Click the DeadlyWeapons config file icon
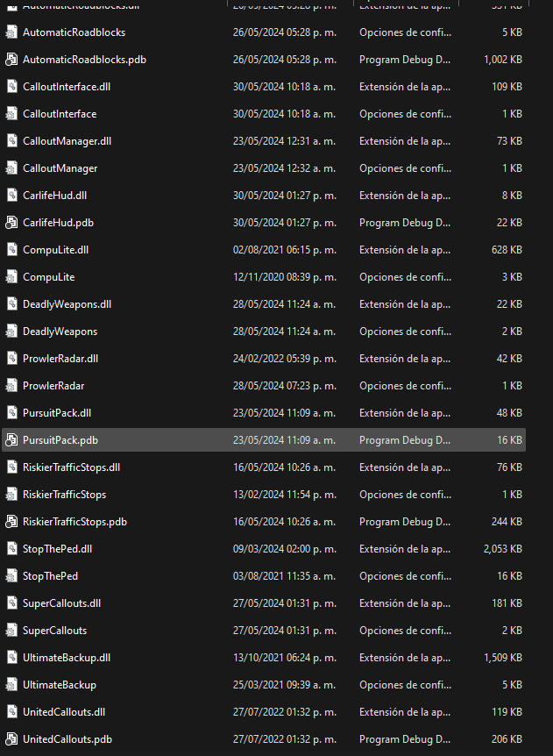 (11, 332)
